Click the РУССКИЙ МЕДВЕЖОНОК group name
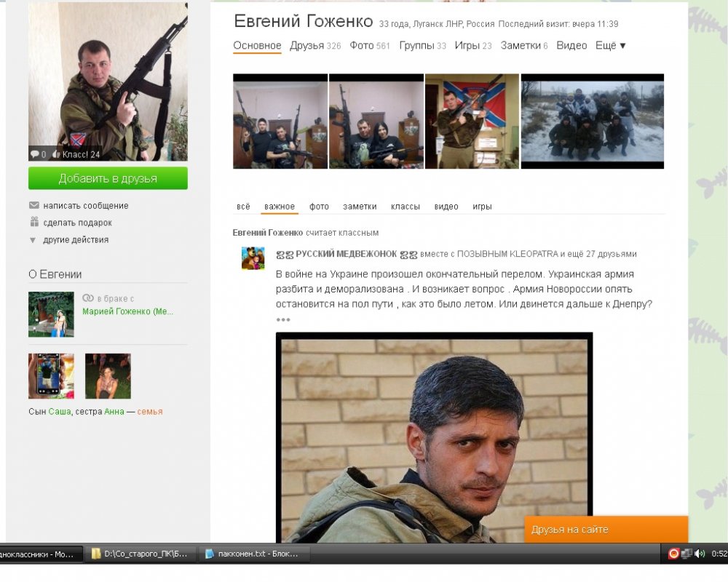 coord(347,254)
